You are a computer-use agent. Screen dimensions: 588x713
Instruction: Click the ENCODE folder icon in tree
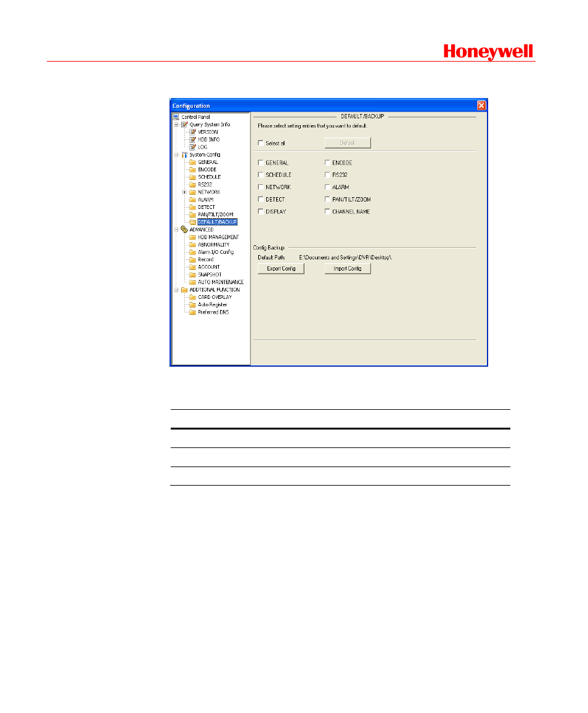pos(193,169)
